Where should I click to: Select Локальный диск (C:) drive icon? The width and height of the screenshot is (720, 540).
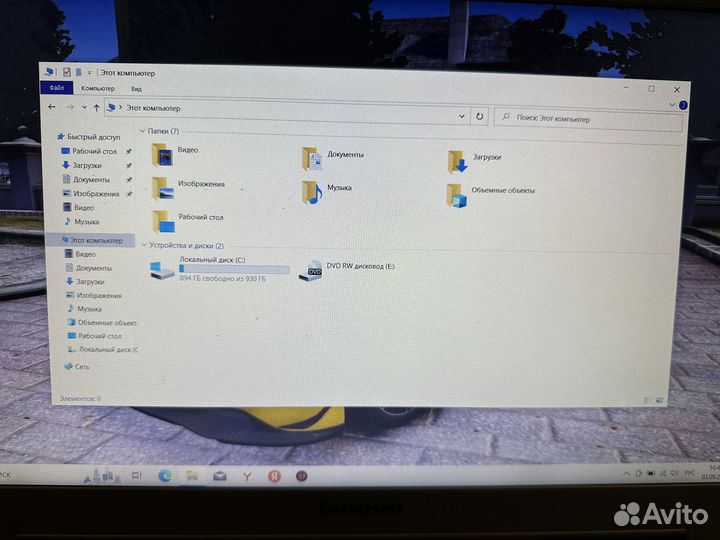[162, 270]
